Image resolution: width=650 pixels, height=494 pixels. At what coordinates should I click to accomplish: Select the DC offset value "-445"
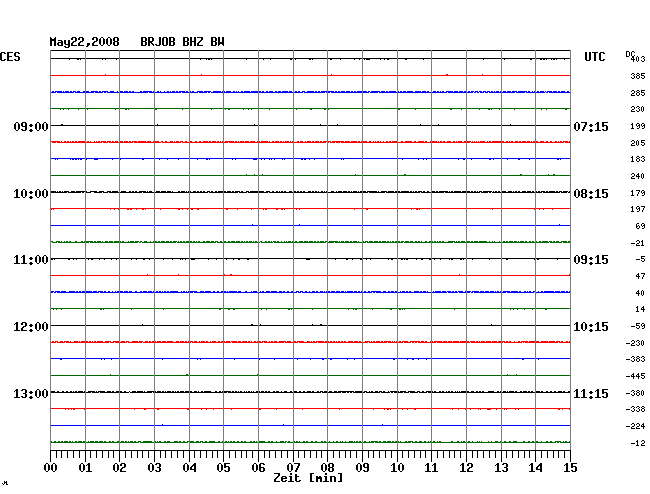635,376
